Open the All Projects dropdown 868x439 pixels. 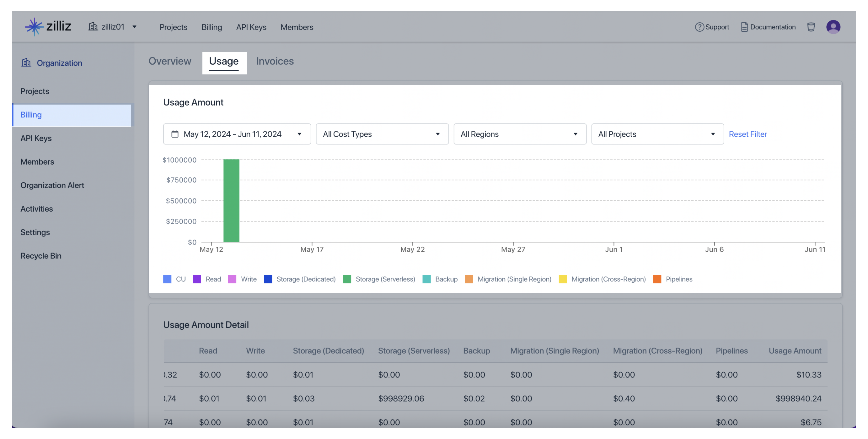tap(657, 134)
